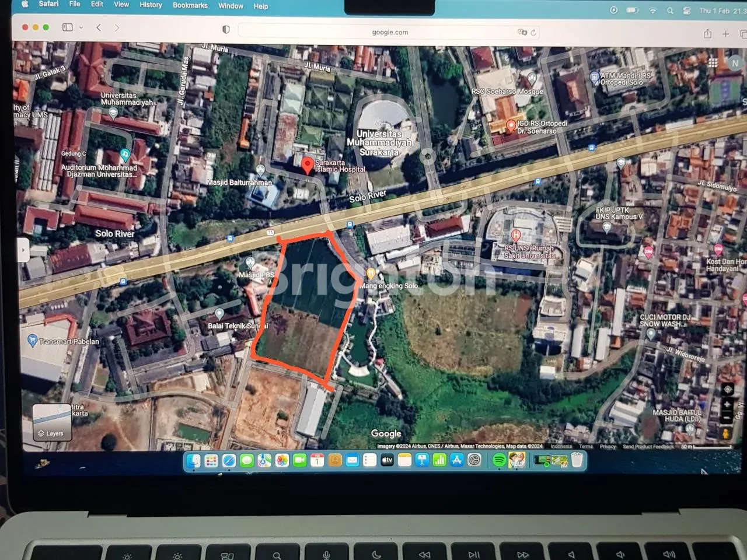This screenshot has width=747, height=560.
Task: Click the Safari share icon
Action: tap(707, 34)
